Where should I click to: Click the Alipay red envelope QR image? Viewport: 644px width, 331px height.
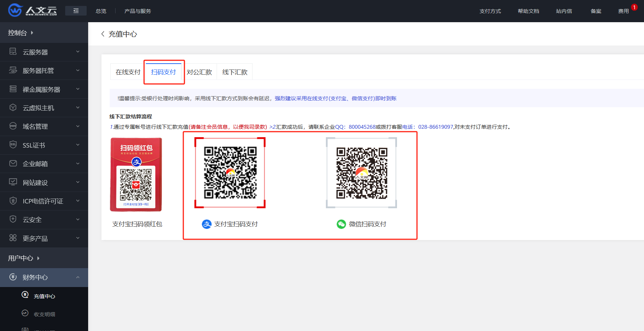coord(136,175)
